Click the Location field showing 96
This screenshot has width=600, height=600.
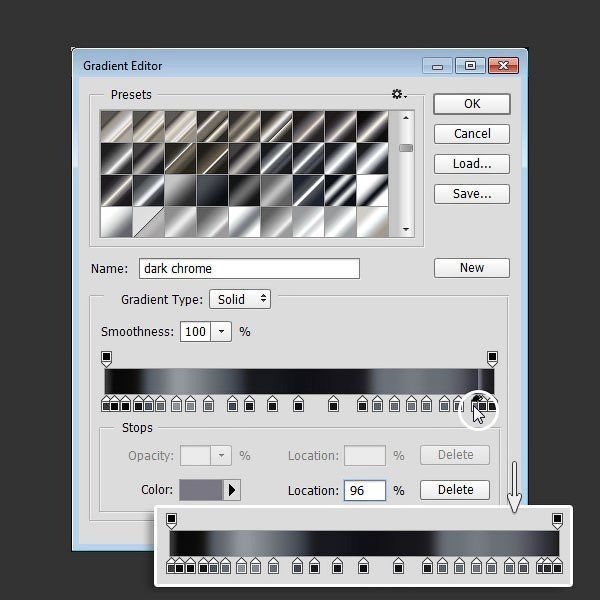(365, 490)
